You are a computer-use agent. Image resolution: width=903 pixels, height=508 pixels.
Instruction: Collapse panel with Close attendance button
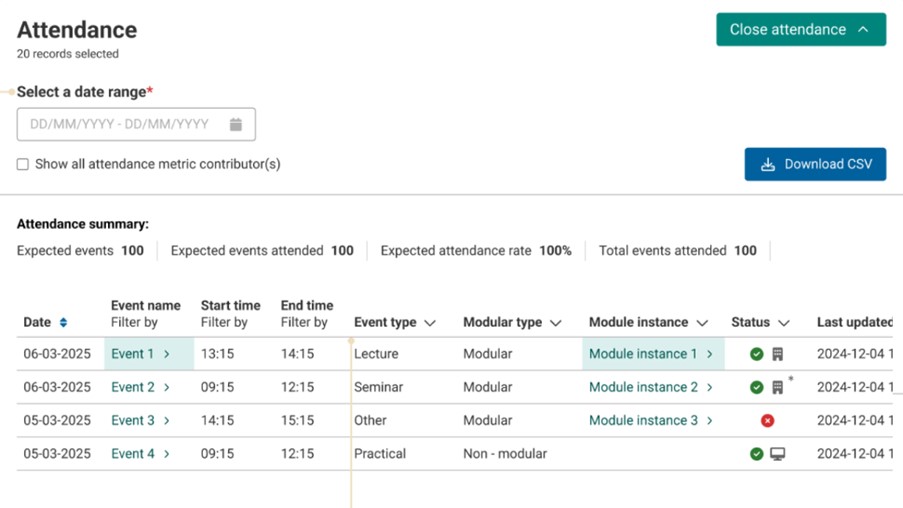(800, 30)
